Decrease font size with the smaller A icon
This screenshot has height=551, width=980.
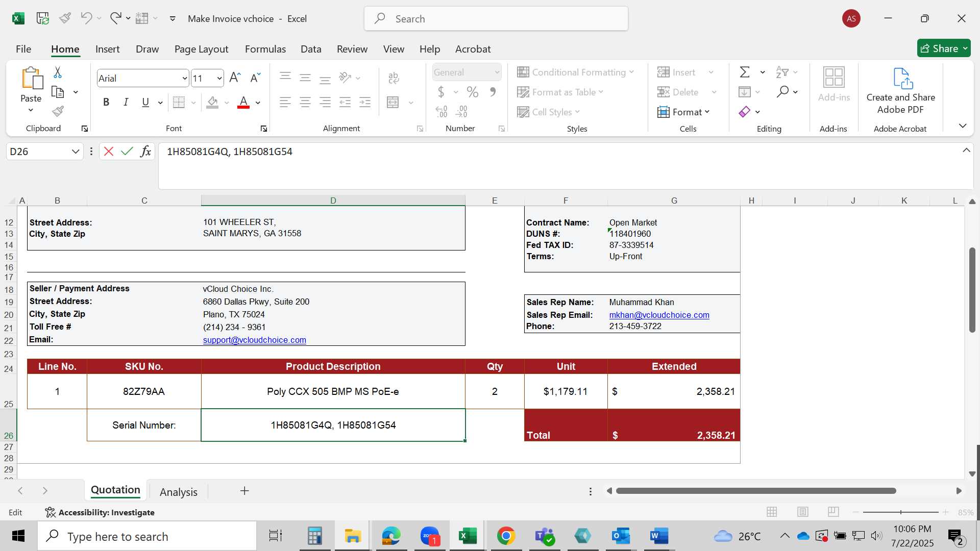coord(255,78)
